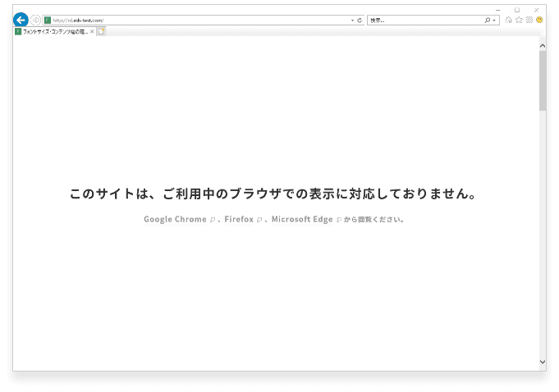Click the magnifier search icon
The height and width of the screenshot is (392, 559).
[487, 21]
